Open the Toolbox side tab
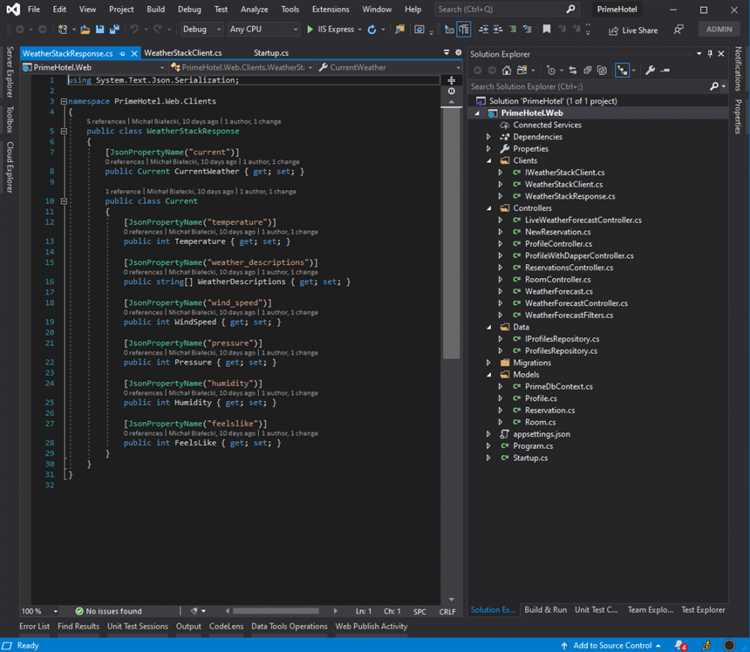 [9, 120]
